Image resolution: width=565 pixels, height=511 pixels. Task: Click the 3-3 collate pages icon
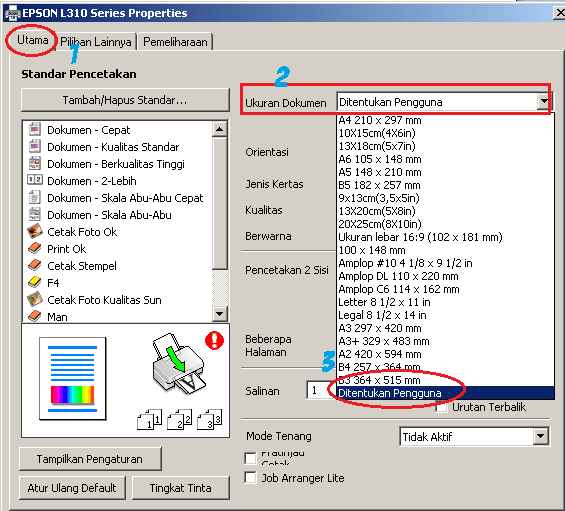[x=209, y=420]
